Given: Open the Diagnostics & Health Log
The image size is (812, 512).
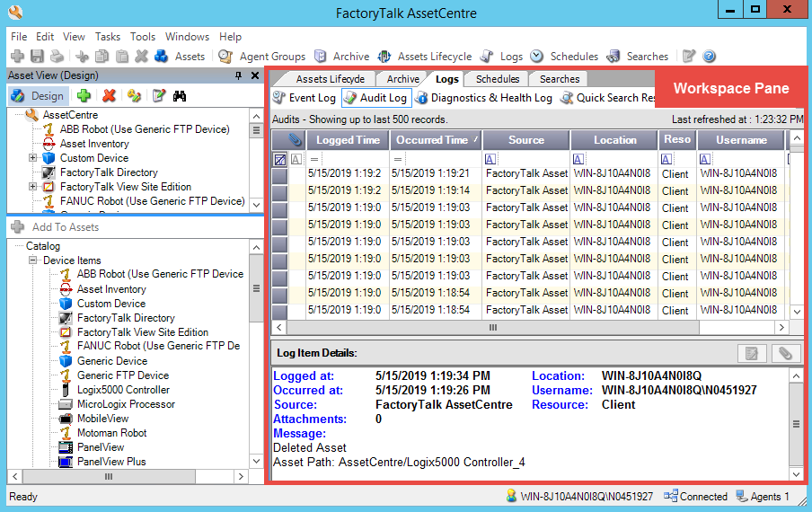Looking at the screenshot, I should click(x=483, y=97).
